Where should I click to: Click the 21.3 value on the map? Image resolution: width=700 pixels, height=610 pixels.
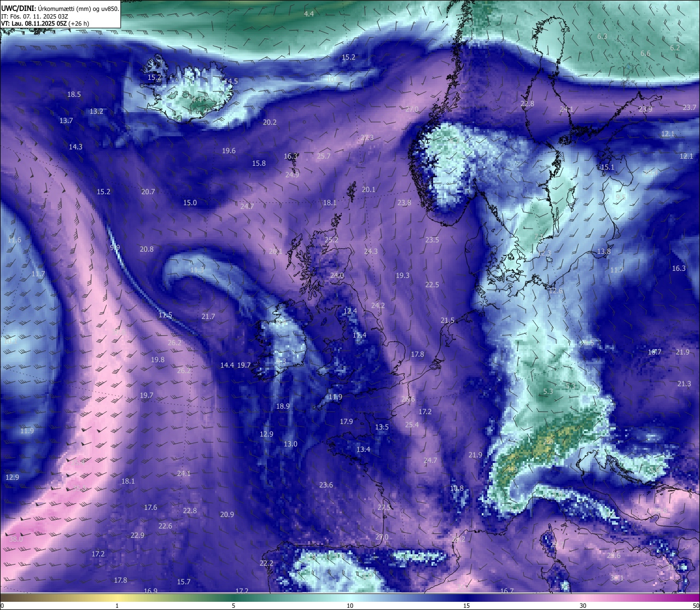[684, 384]
